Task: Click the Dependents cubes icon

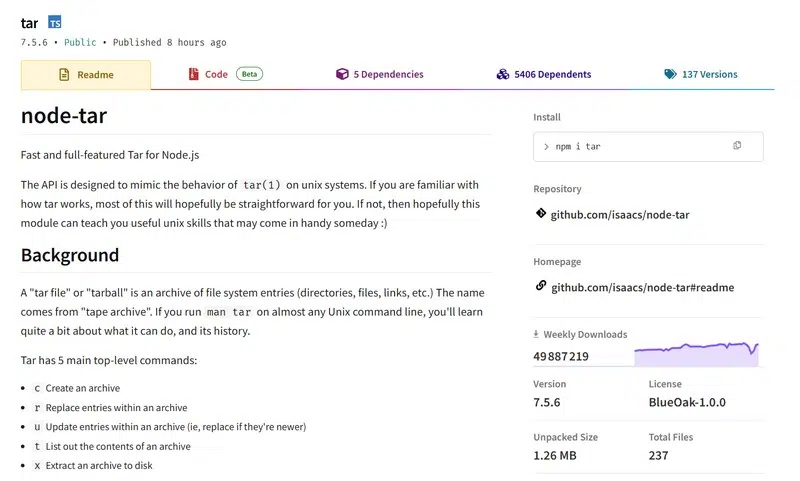Action: (502, 74)
